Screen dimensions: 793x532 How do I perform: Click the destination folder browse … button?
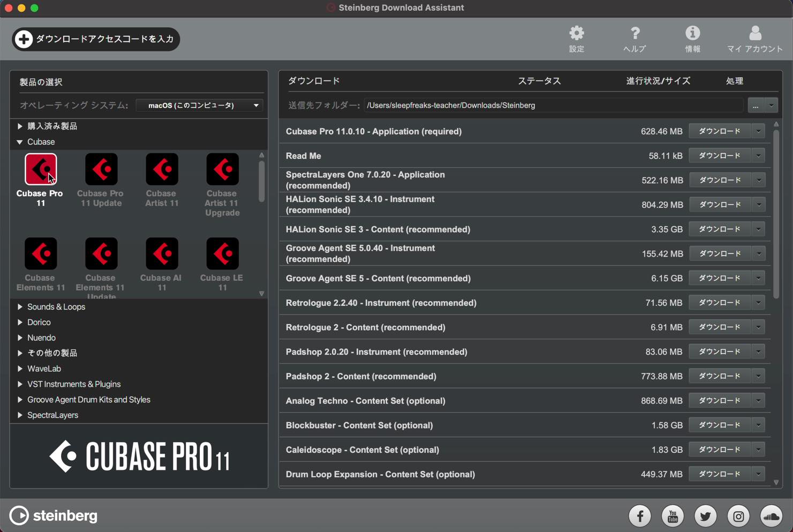click(755, 106)
